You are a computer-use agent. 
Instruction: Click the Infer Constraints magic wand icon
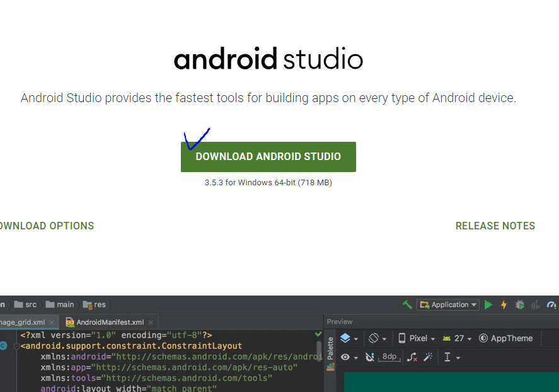click(428, 357)
